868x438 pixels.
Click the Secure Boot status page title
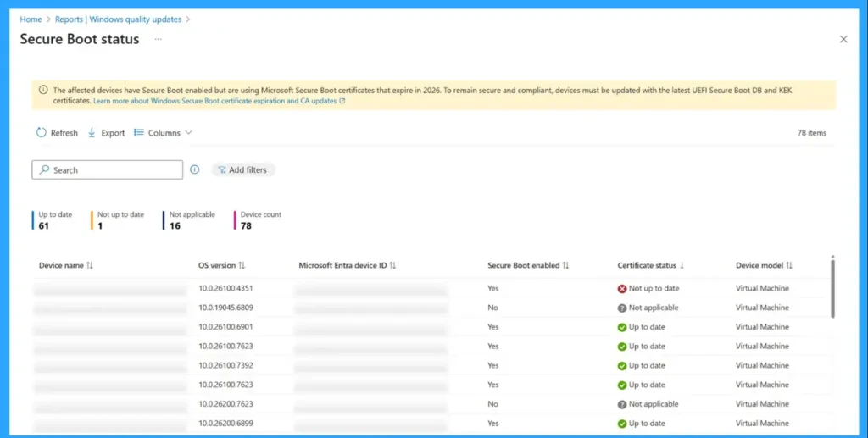pyautogui.click(x=80, y=39)
